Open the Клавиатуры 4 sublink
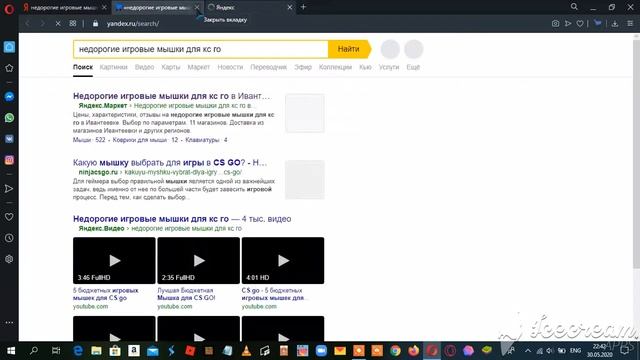The width and height of the screenshot is (640, 360). click(206, 140)
